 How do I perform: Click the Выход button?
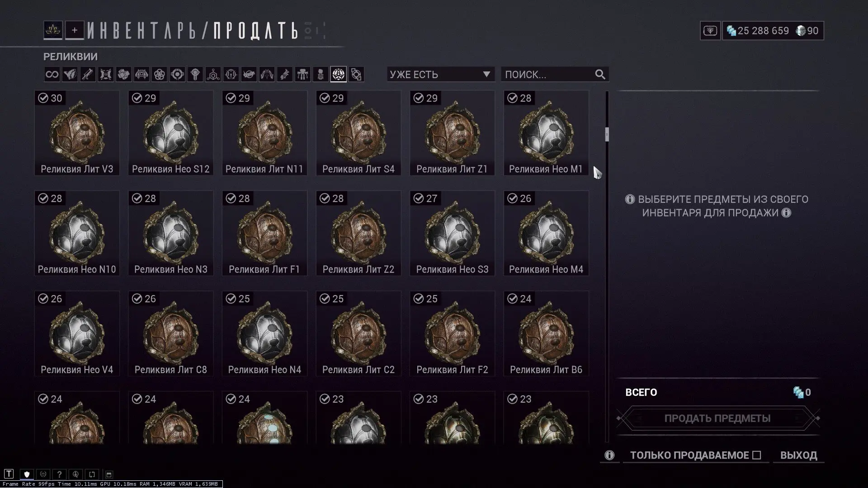[x=798, y=455]
